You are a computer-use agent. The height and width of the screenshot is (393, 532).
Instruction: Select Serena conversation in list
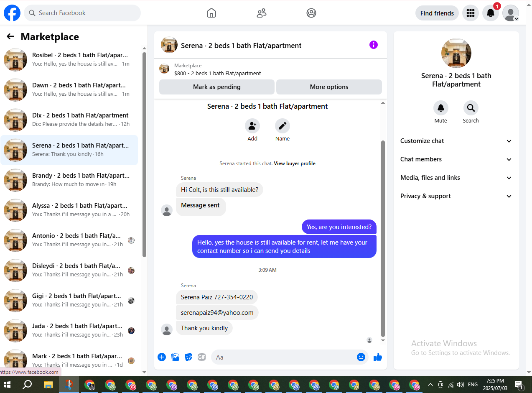[69, 150]
